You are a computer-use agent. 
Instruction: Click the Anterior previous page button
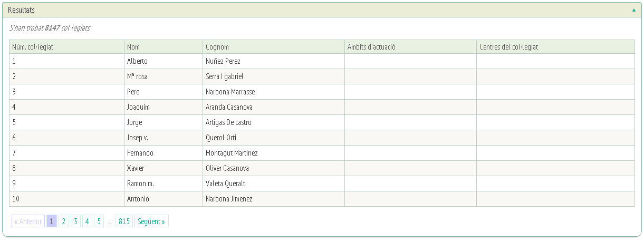tap(28, 221)
